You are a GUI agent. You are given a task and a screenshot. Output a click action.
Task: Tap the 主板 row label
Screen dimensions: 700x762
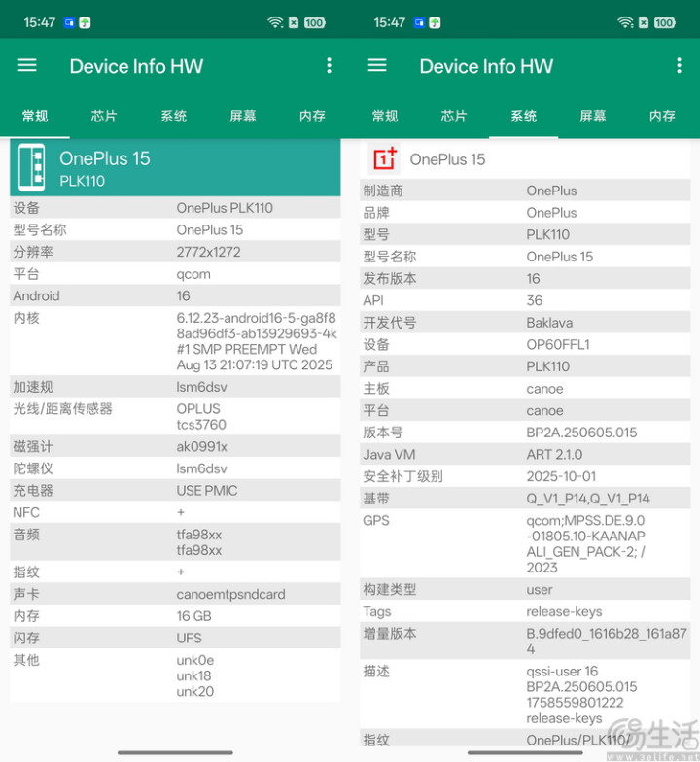click(x=376, y=389)
